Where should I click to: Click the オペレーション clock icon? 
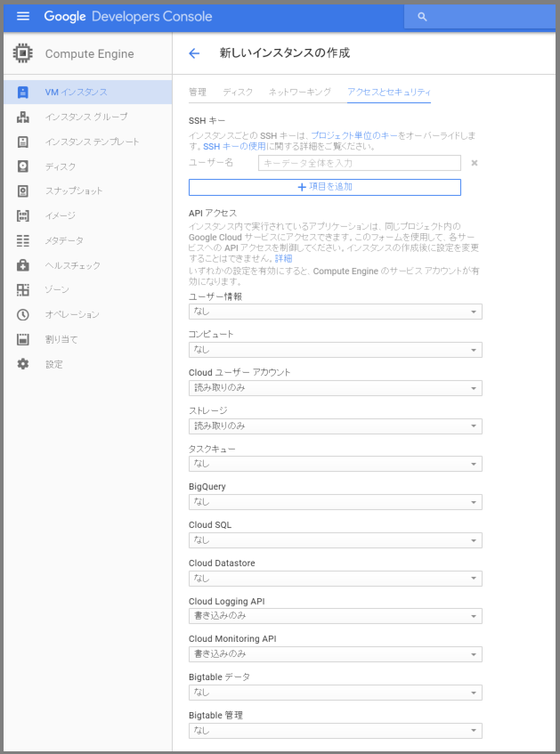(x=22, y=314)
